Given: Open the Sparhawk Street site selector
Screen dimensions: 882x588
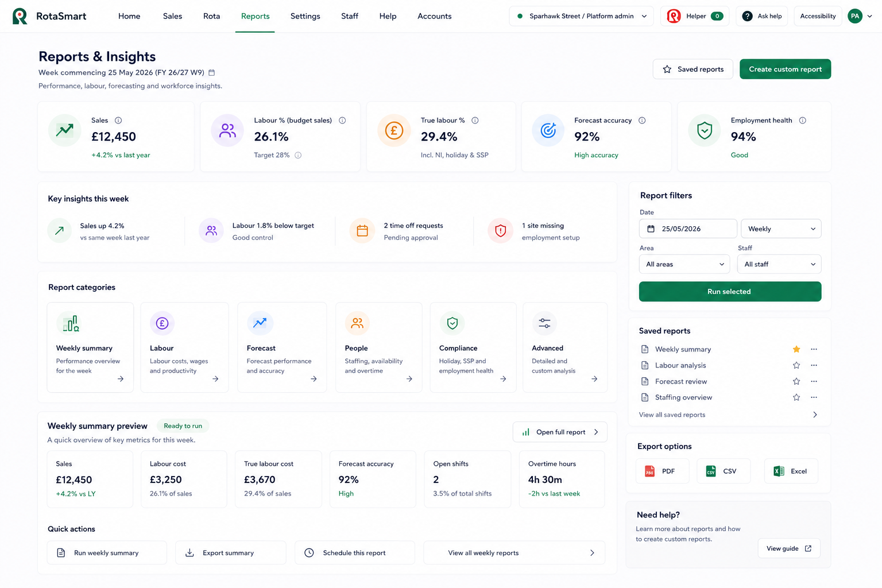Looking at the screenshot, I should (581, 16).
